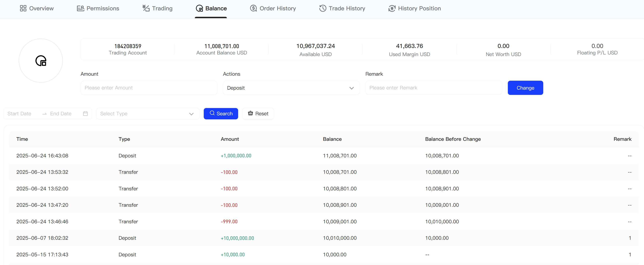Click the 2025-06-24 16:43:08 row time

pyautogui.click(x=42, y=156)
